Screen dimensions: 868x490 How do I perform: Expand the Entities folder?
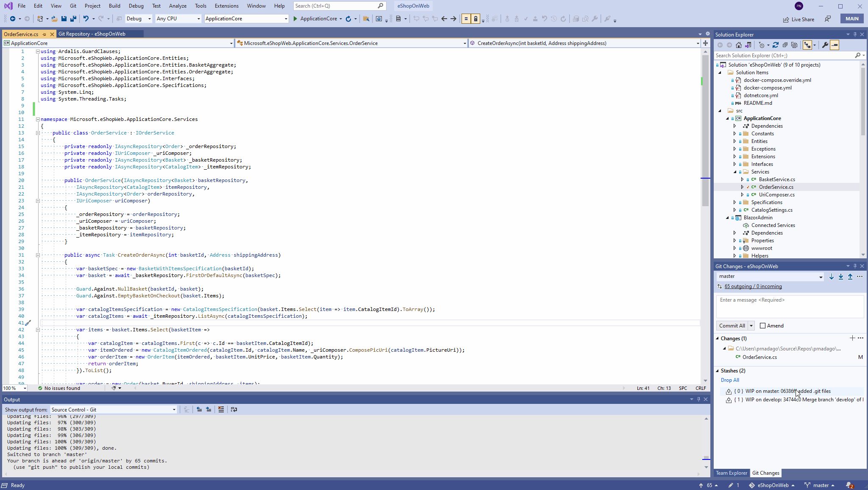click(734, 141)
